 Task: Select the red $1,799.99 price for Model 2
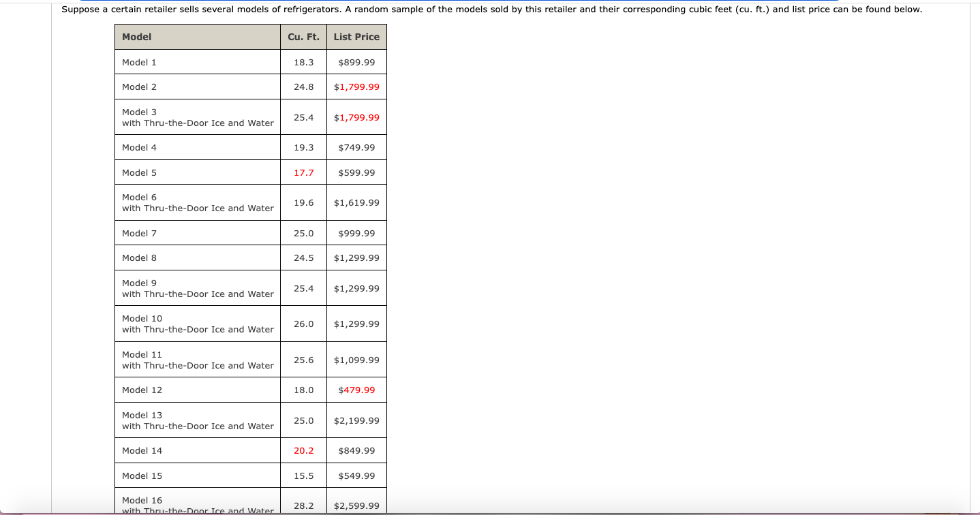[x=356, y=87]
